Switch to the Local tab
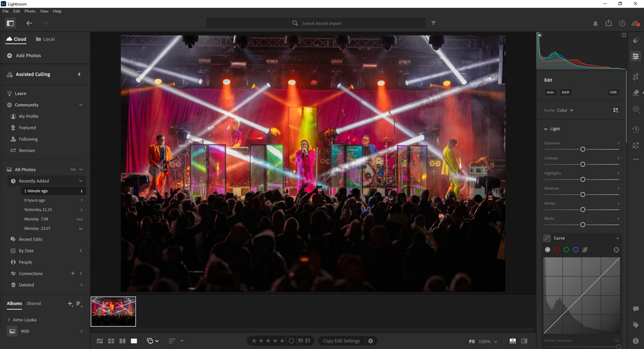This screenshot has height=349, width=644. pyautogui.click(x=45, y=39)
